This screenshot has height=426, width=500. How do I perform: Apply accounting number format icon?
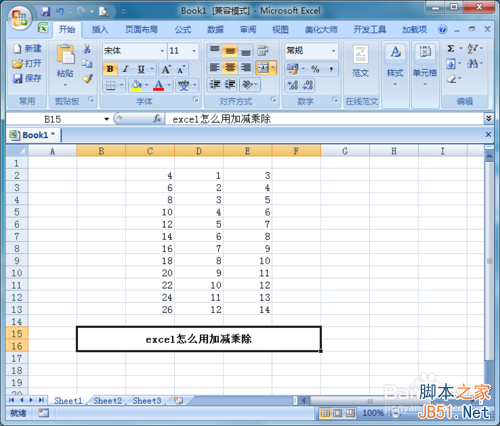(x=293, y=69)
